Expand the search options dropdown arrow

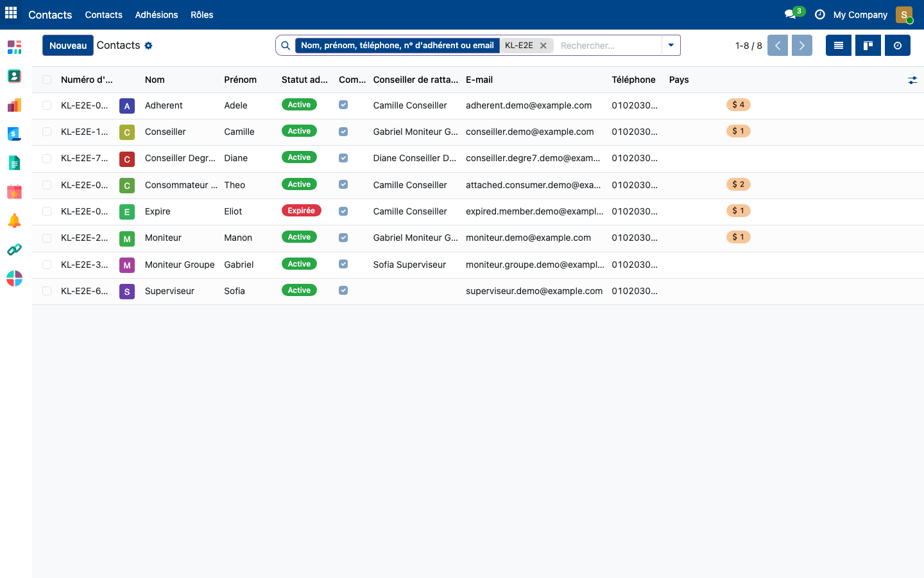click(671, 46)
